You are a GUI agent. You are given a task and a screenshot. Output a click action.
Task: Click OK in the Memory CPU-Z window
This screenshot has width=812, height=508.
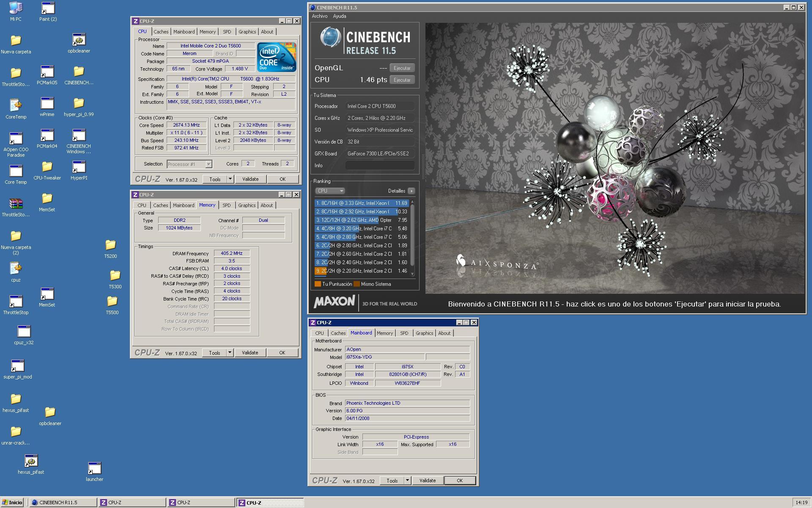click(282, 353)
